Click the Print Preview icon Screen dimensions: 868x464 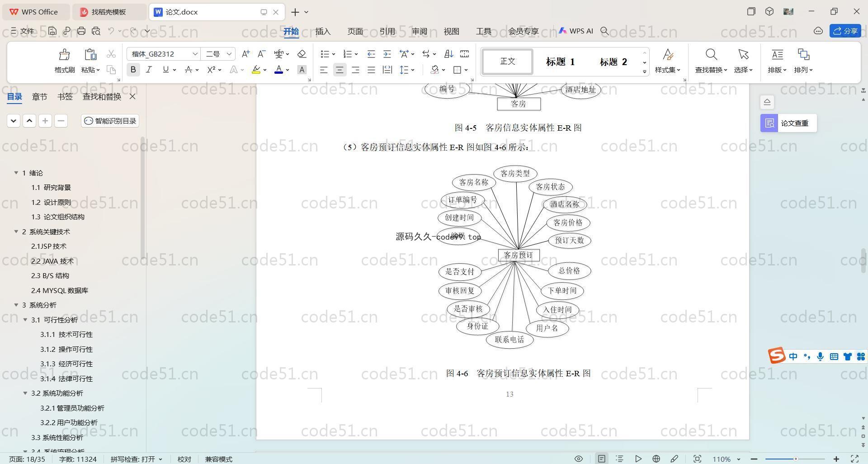click(96, 31)
